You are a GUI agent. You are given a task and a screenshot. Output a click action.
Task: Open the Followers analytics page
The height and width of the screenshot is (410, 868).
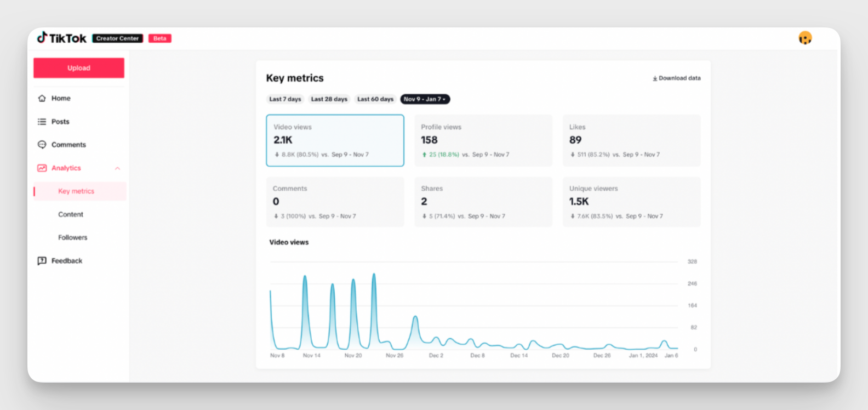(x=73, y=237)
